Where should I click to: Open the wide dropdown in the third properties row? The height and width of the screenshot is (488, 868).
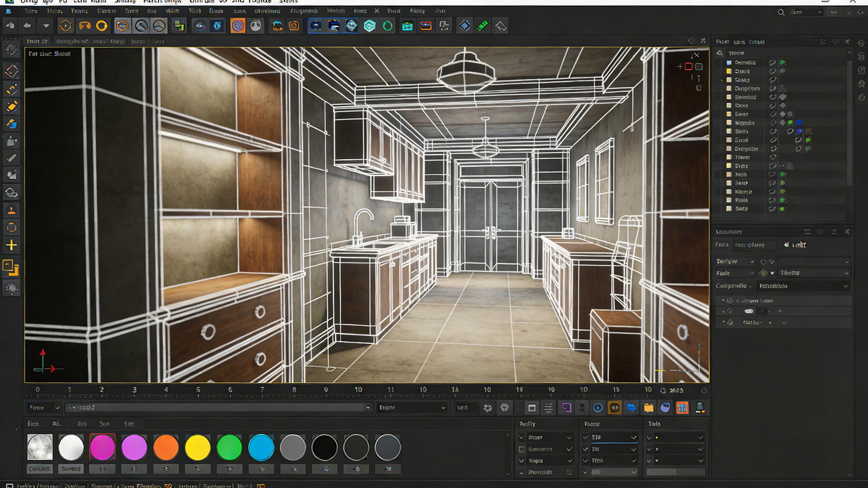point(803,286)
